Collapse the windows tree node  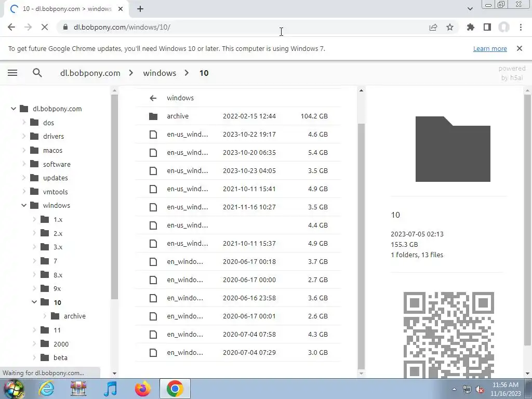24,205
